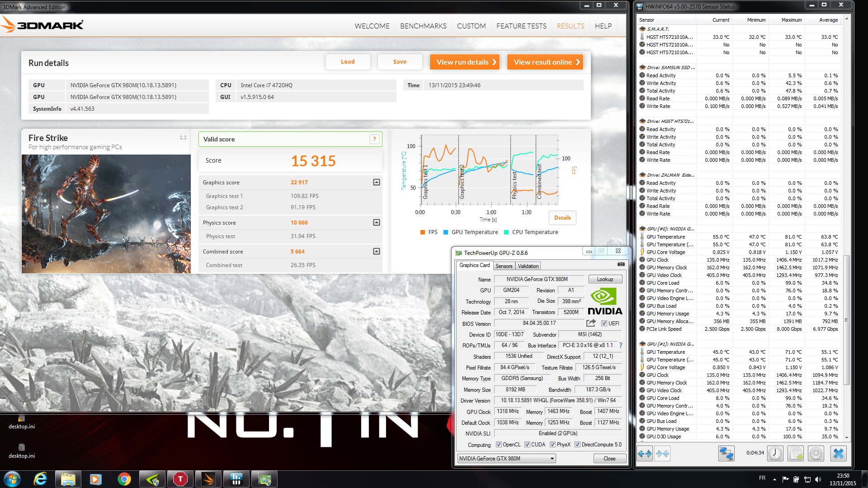Click the Lookup button in GPU-Z
Image resolution: width=868 pixels, height=488 pixels.
pos(605,279)
